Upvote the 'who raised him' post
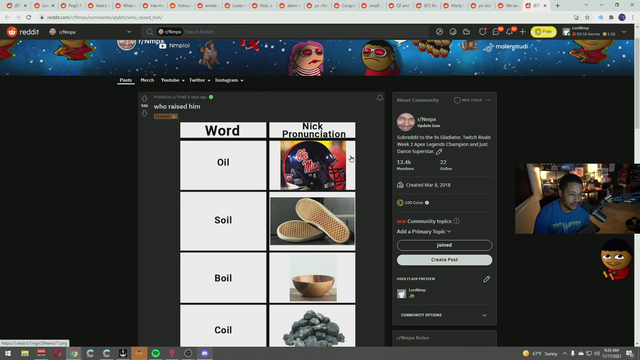Image resolution: width=640 pixels, height=360 pixels. click(144, 99)
